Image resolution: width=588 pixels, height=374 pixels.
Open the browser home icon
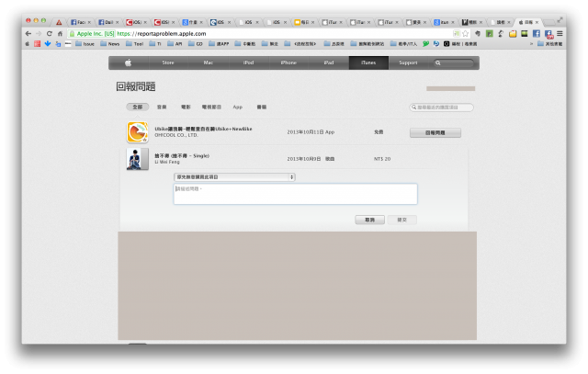60,33
